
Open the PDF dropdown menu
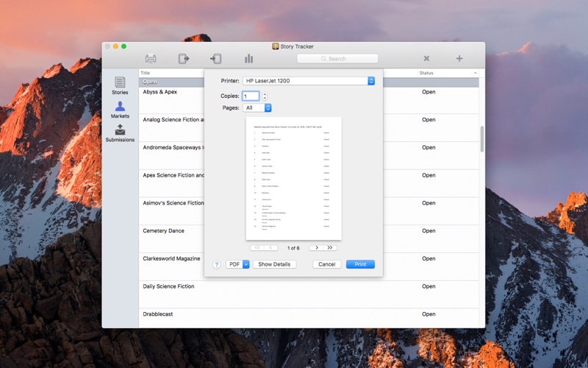tap(237, 264)
